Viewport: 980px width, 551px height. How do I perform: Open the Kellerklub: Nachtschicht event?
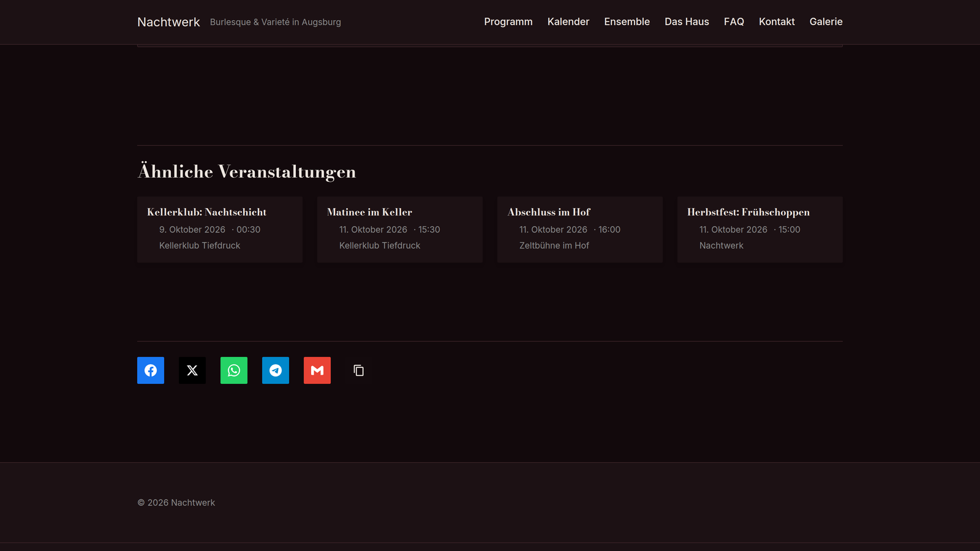[x=220, y=230]
